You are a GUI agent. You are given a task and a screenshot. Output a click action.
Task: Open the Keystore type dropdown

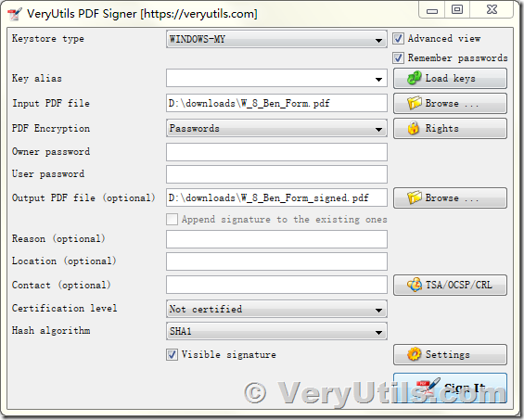[276, 40]
